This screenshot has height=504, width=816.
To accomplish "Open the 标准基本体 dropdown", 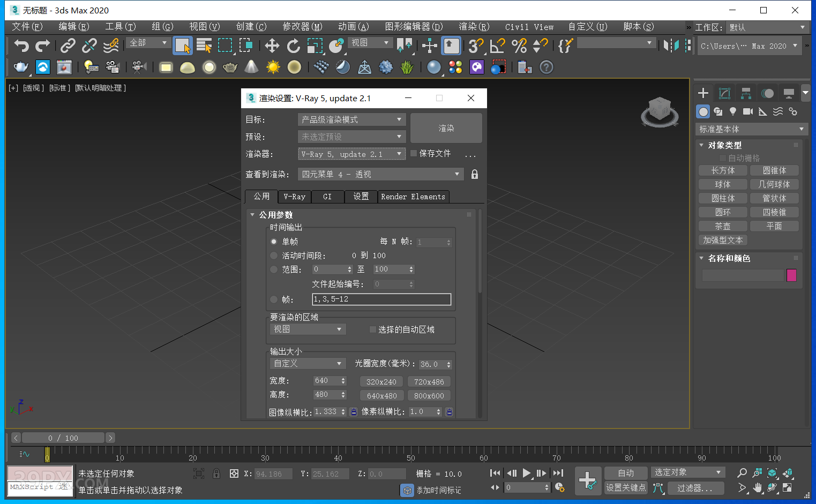I will pos(752,129).
